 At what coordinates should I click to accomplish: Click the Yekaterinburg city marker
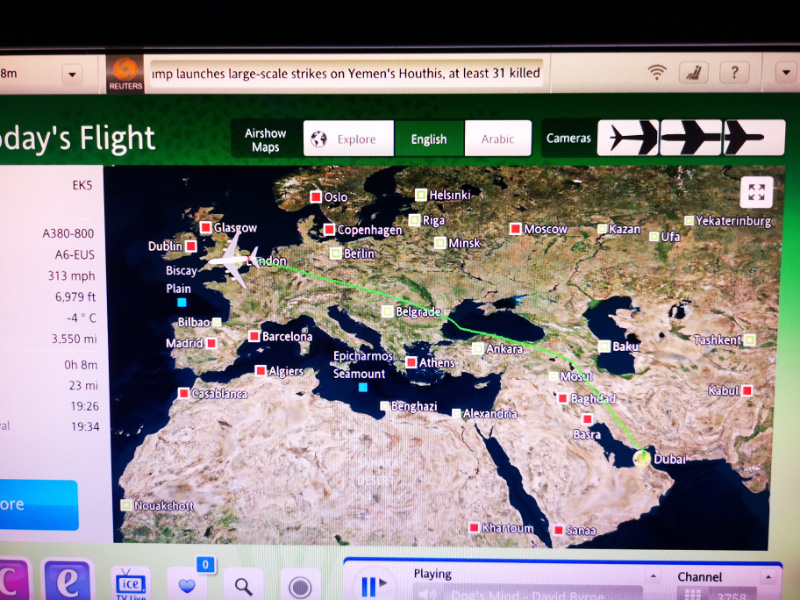click(689, 220)
